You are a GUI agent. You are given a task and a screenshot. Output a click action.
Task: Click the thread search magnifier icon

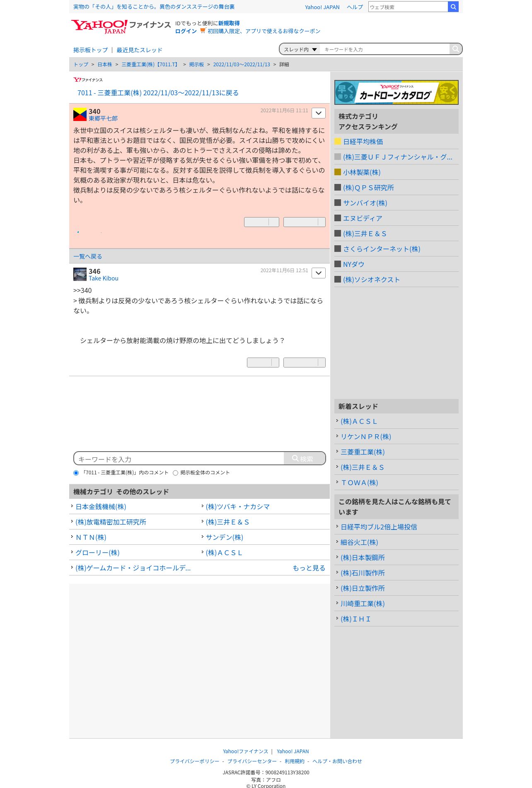pyautogui.click(x=455, y=49)
